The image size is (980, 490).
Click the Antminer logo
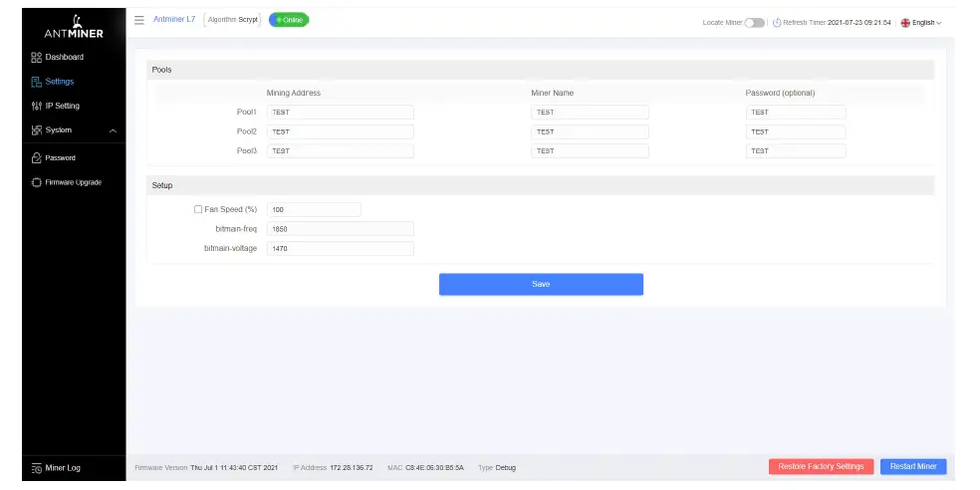[74, 28]
